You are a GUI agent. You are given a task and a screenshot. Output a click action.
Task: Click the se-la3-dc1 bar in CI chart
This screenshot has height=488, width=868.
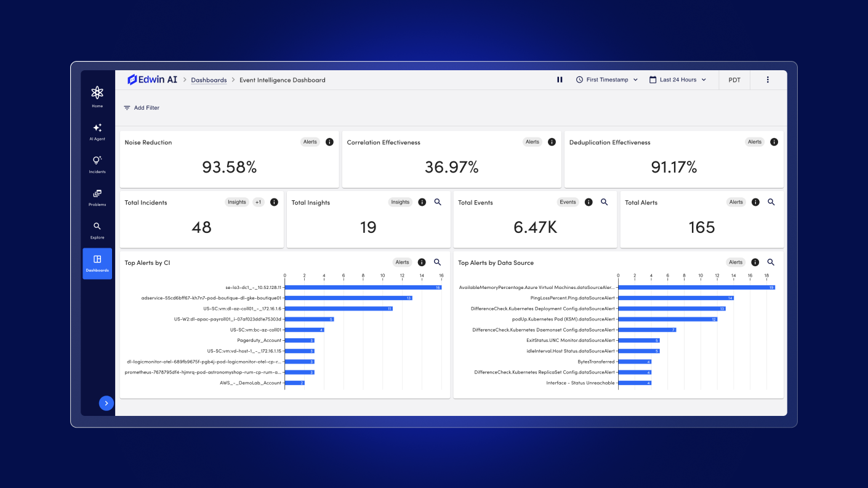363,288
